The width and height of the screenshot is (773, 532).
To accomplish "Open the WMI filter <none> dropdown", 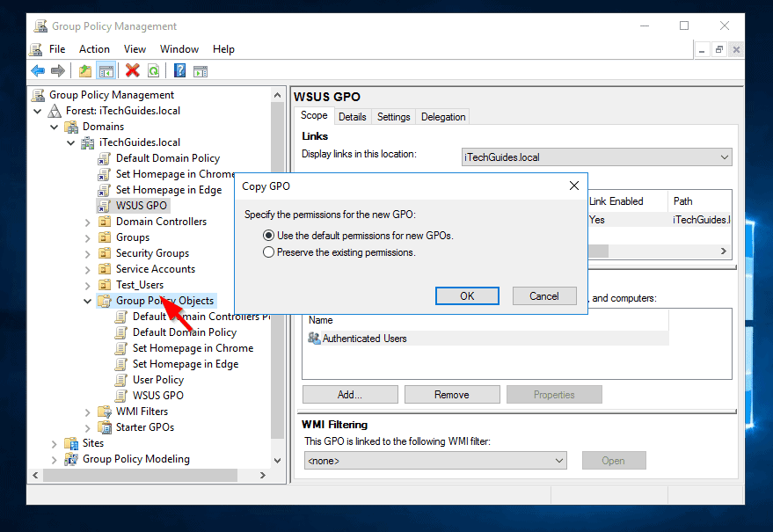I will point(559,461).
